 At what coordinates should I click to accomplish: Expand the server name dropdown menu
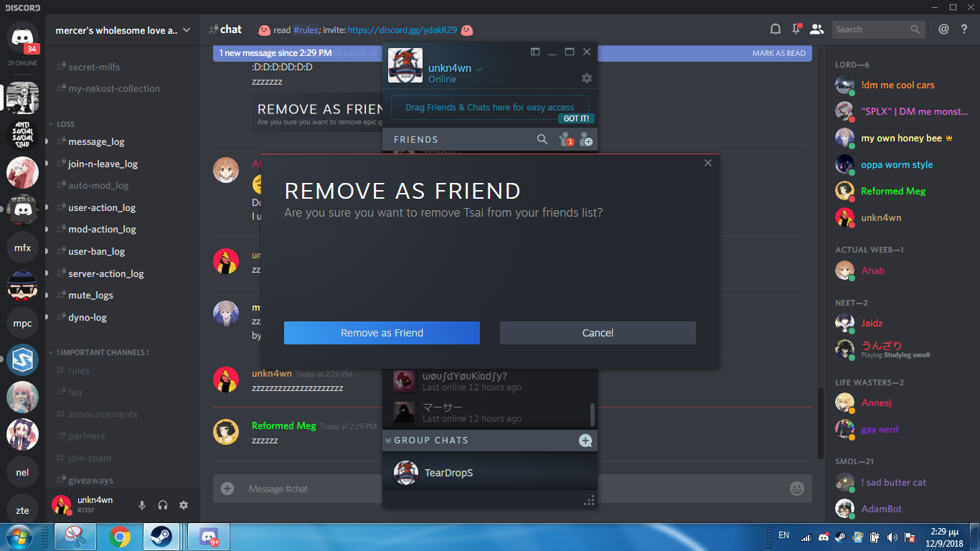point(187,30)
